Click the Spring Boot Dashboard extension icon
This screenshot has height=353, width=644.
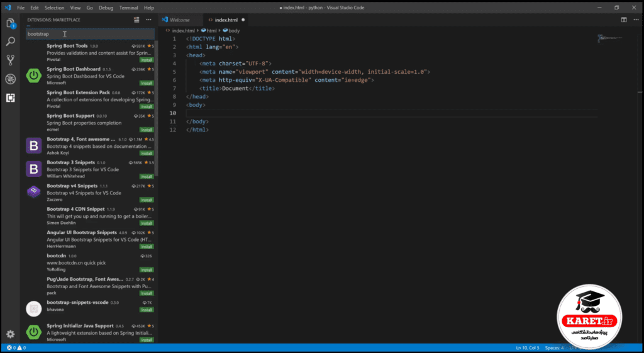[x=34, y=76]
